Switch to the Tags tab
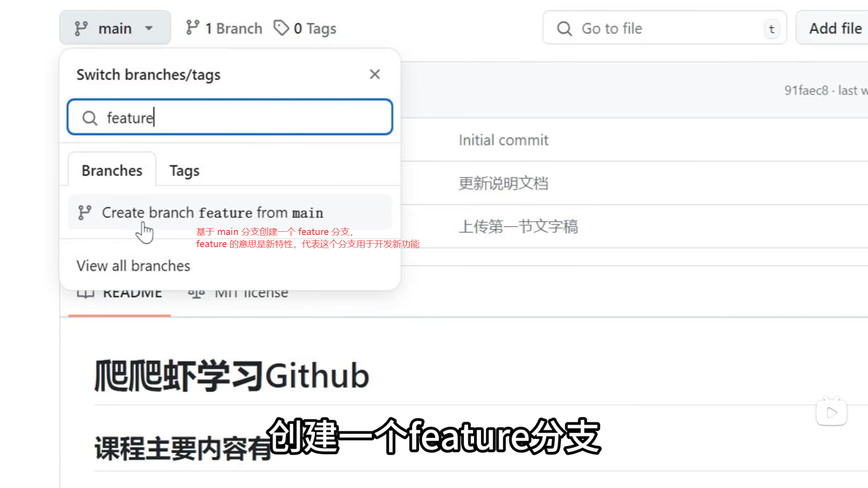The image size is (868, 488). coord(184,170)
